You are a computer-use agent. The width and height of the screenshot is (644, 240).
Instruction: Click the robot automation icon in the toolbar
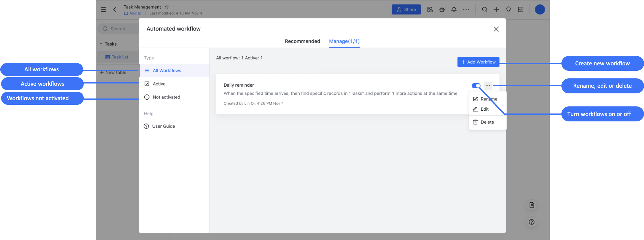click(x=442, y=10)
